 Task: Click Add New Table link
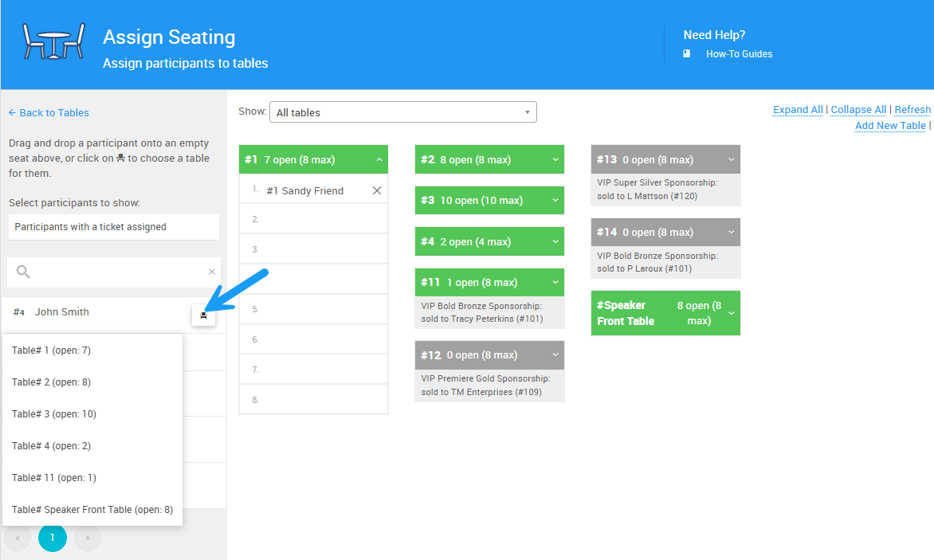(890, 126)
